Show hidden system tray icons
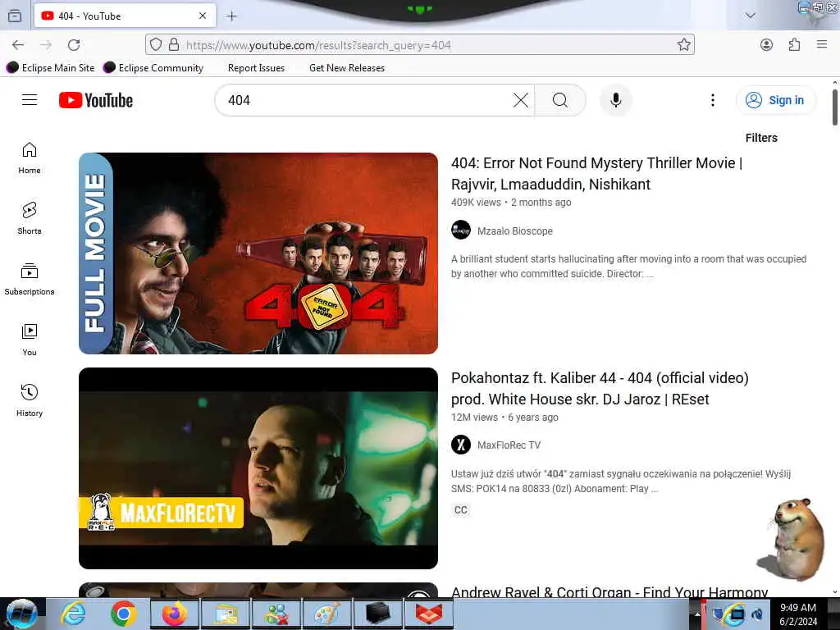This screenshot has height=630, width=840. tap(697, 614)
